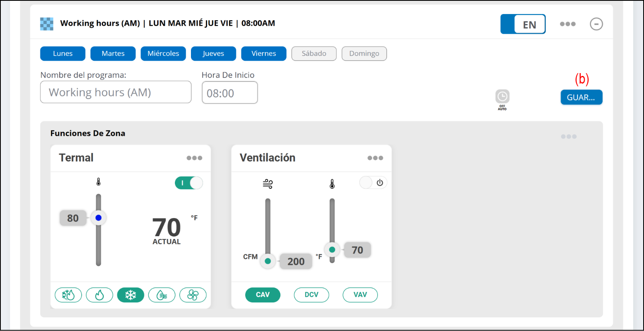This screenshot has height=331, width=644.
Task: Choose the DCV ventilation mode button
Action: click(312, 295)
